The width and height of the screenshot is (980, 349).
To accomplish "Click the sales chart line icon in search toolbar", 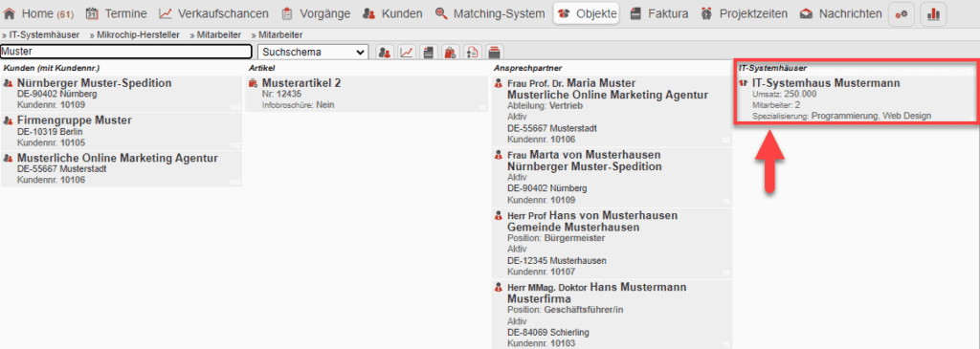I will click(406, 52).
